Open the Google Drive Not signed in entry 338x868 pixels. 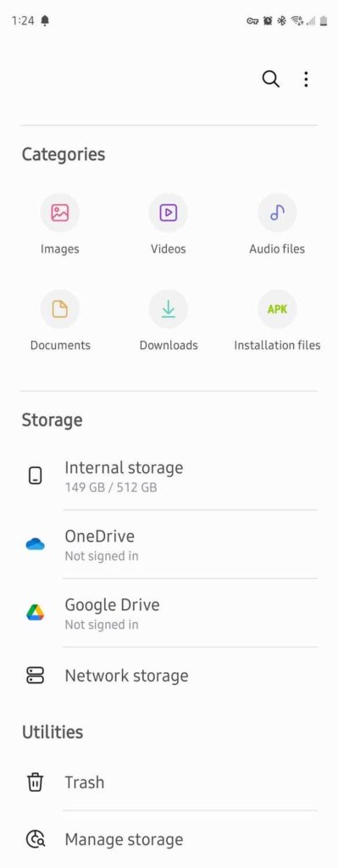[x=169, y=613]
